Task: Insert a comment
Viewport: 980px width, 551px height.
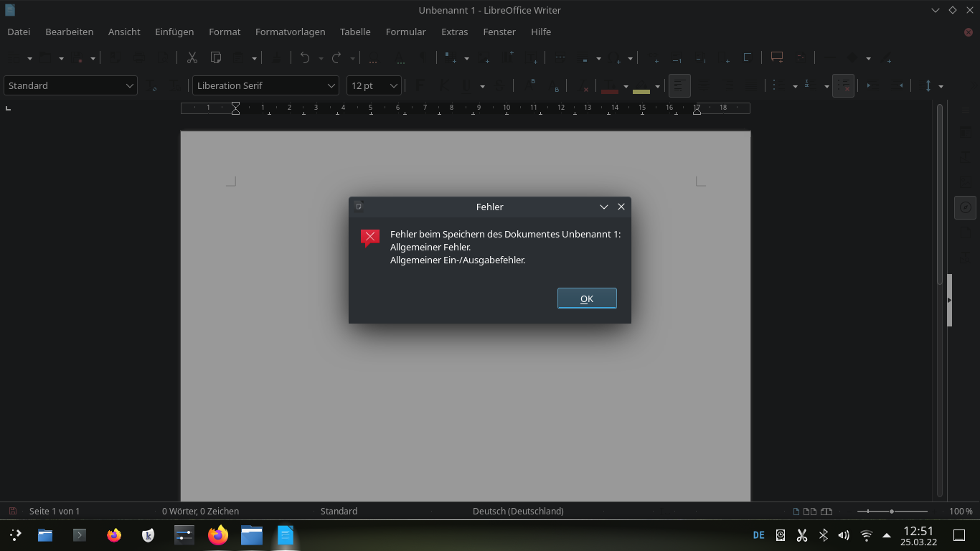Action: (776, 57)
